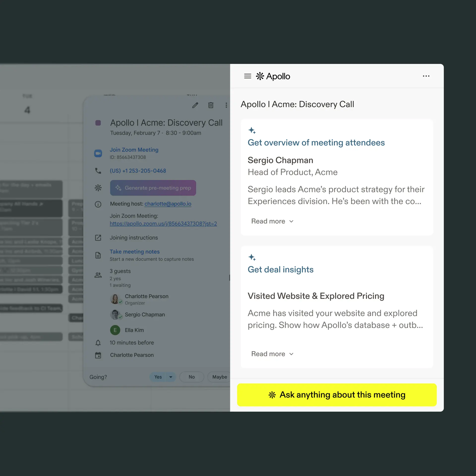
Task: Select No RSVP response
Action: pyautogui.click(x=192, y=377)
